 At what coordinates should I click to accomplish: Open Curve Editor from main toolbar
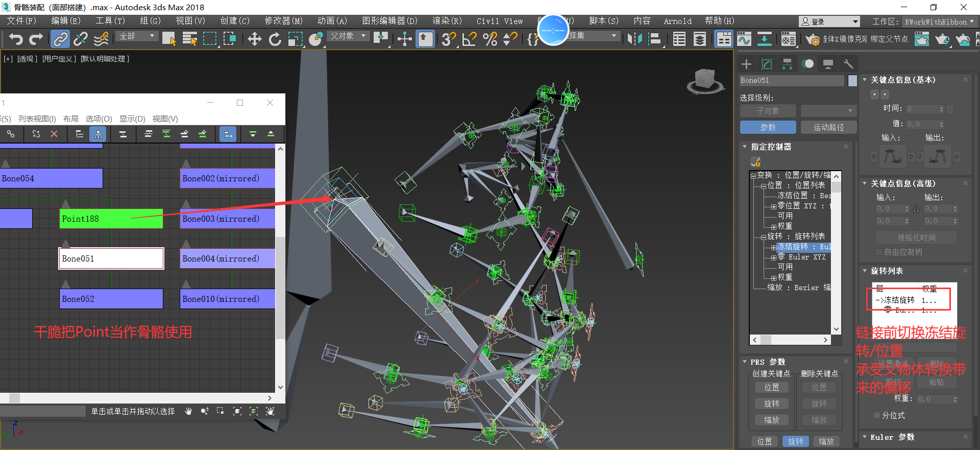pos(744,39)
